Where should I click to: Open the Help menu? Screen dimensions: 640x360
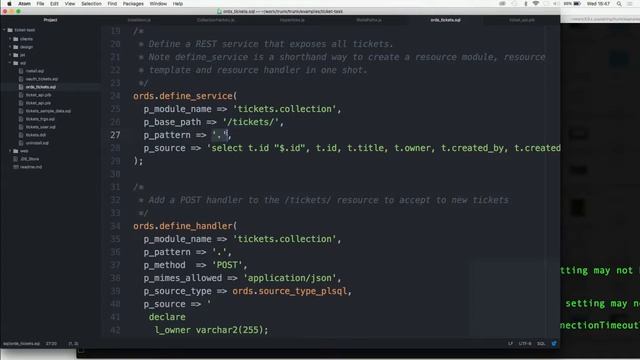point(178,4)
